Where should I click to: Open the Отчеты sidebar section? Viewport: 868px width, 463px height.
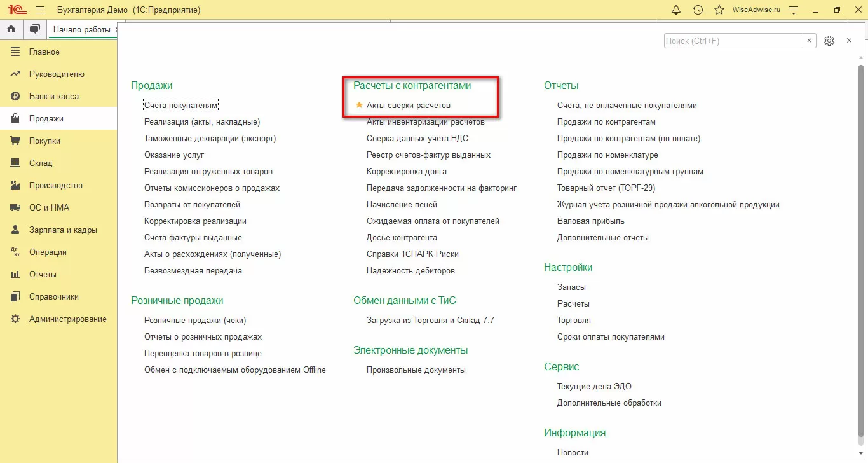click(x=58, y=274)
